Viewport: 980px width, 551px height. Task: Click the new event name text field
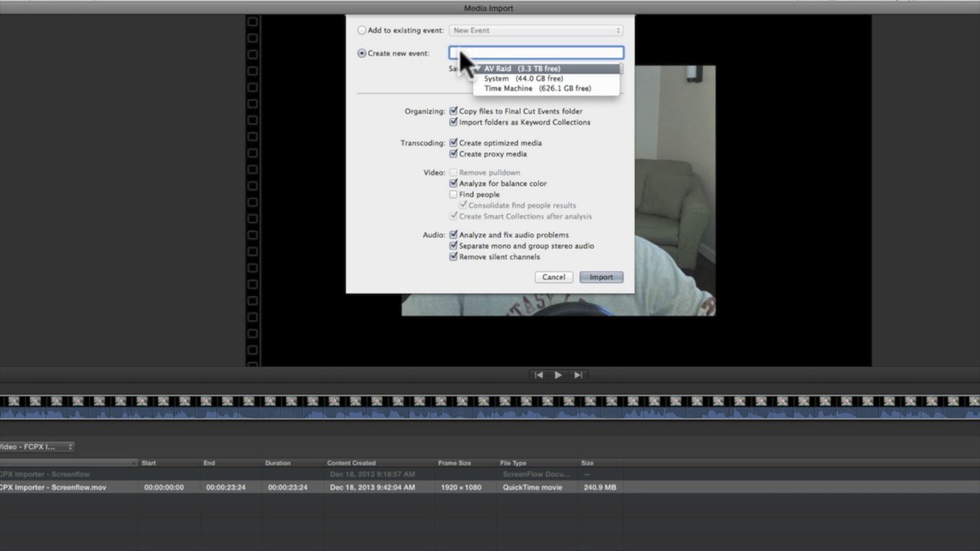pos(536,53)
